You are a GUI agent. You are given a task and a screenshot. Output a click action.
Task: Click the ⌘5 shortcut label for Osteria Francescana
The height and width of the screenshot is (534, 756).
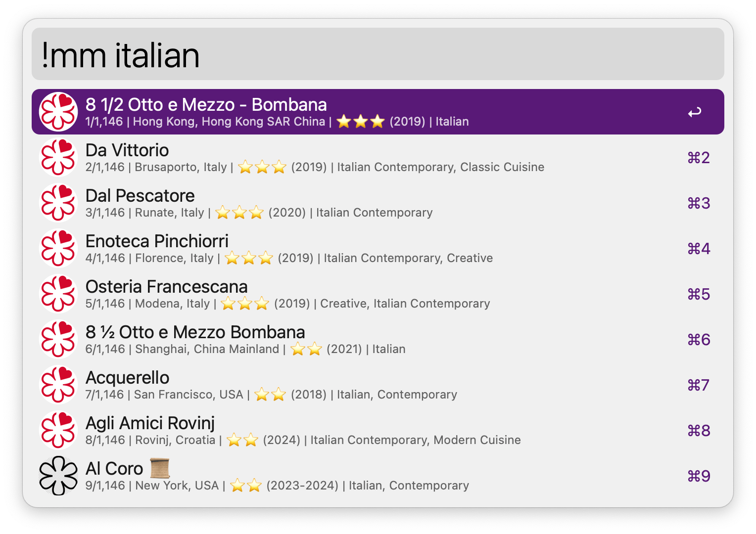(699, 294)
